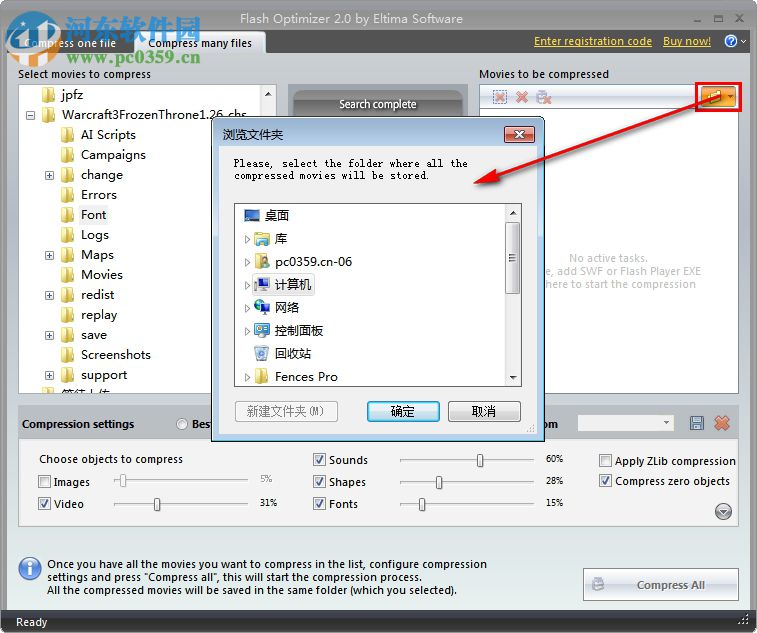
Task: Expand the Maps folder
Action: tap(49, 255)
